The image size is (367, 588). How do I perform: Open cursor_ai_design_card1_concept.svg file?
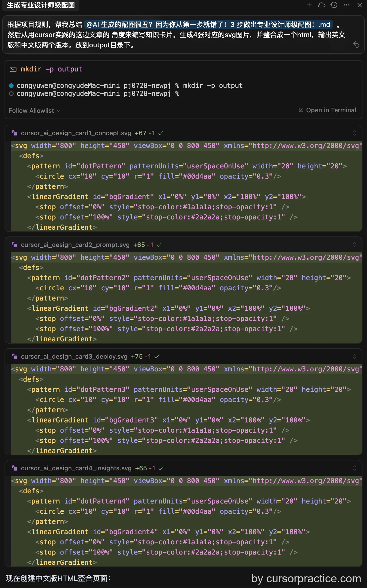click(x=76, y=133)
